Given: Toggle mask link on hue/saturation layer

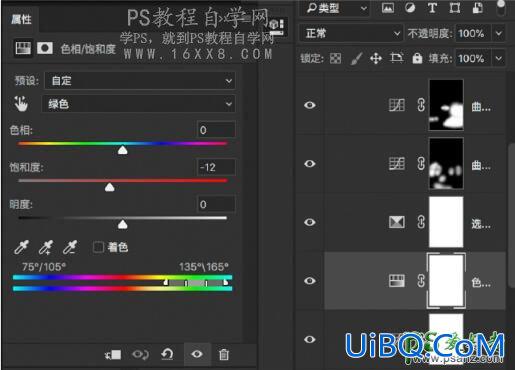Looking at the screenshot, I should [421, 281].
